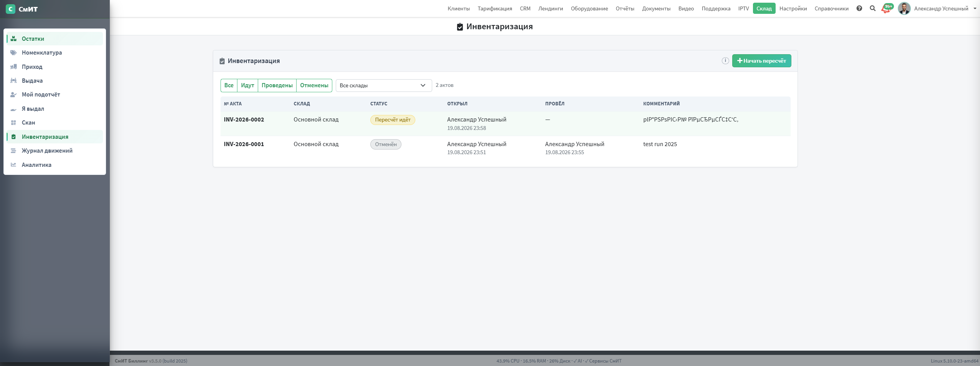Viewport: 980px width, 366px height.
Task: Click the Инвентаризация clipboard icon in sidebar
Action: point(13,137)
